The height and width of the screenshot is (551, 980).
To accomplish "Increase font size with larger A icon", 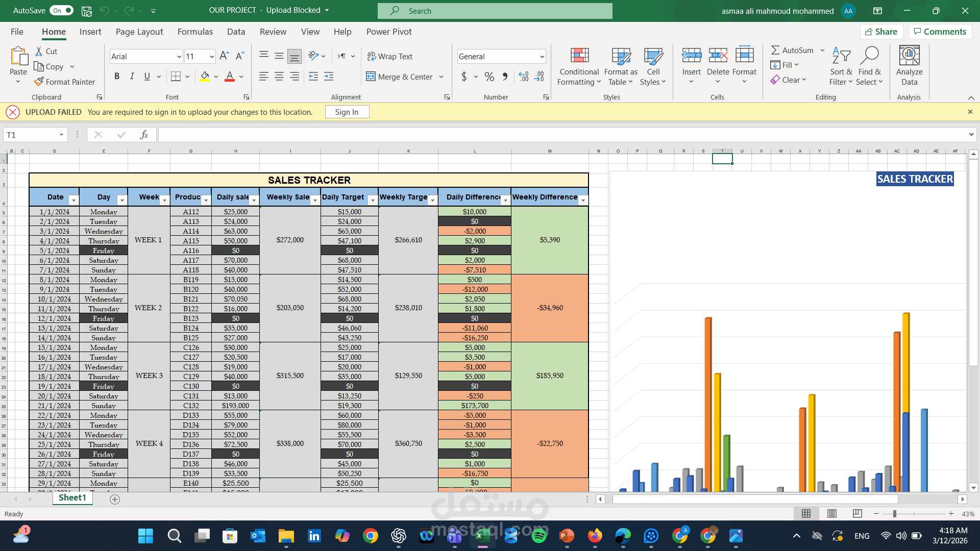I will [x=224, y=56].
